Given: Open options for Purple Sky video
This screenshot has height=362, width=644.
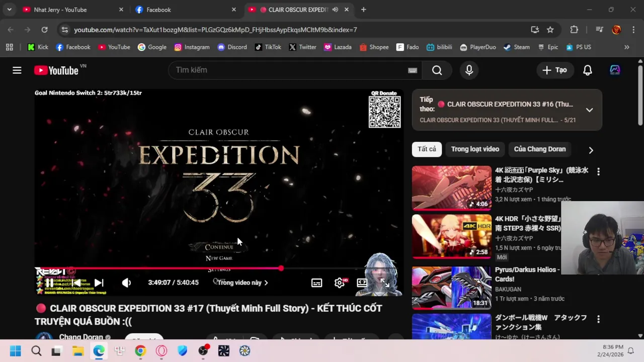Looking at the screenshot, I should coord(598,171).
